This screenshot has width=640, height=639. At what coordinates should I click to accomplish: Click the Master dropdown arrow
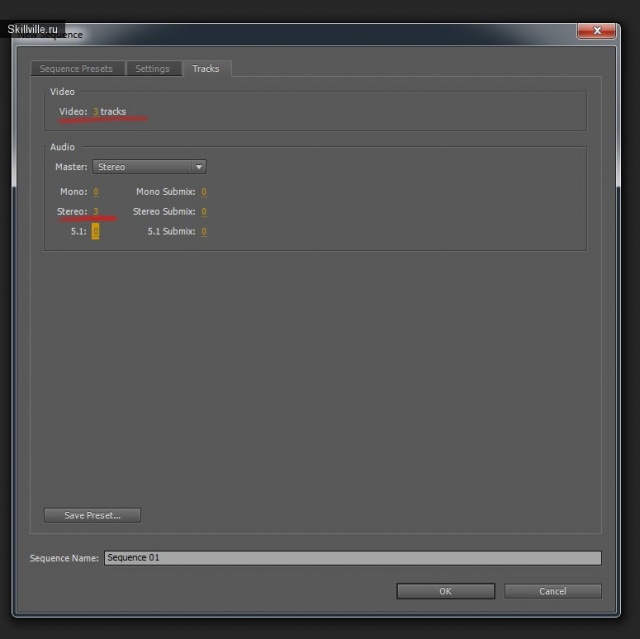(x=199, y=167)
